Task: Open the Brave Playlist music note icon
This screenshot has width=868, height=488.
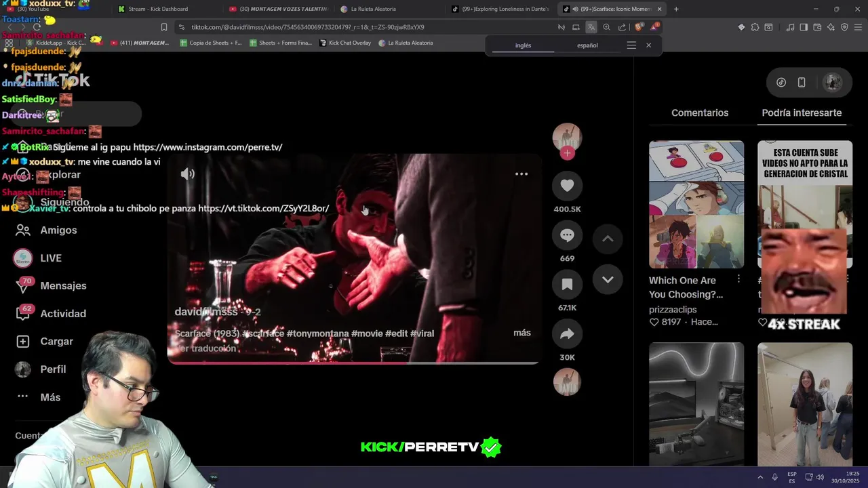Action: 790,27
